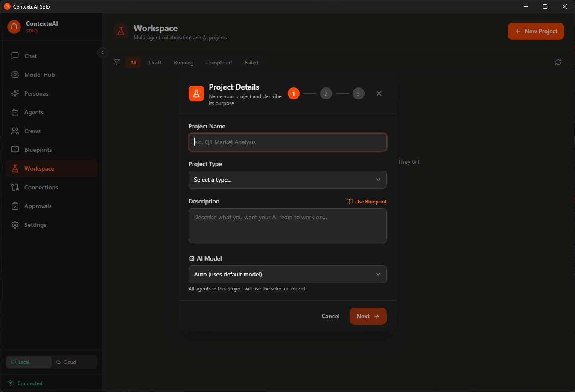Open the Crews section
Viewport: 575px width, 392px height.
click(x=32, y=131)
